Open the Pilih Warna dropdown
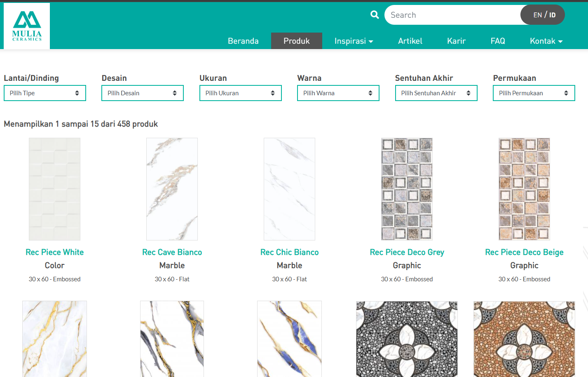 [x=338, y=93]
